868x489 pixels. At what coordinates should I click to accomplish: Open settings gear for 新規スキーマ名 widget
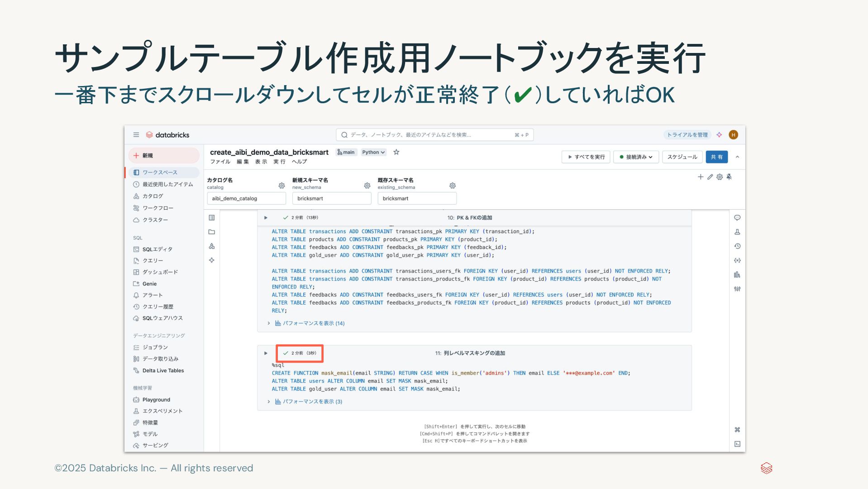367,186
